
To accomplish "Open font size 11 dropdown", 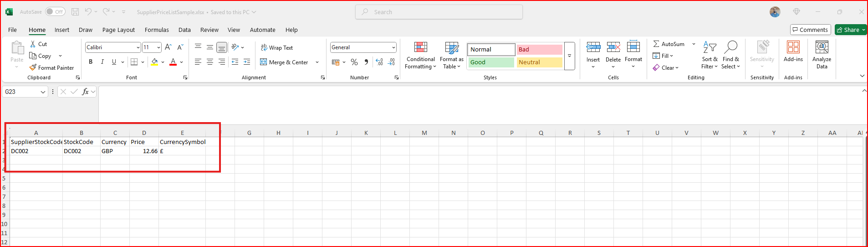I will pos(158,47).
